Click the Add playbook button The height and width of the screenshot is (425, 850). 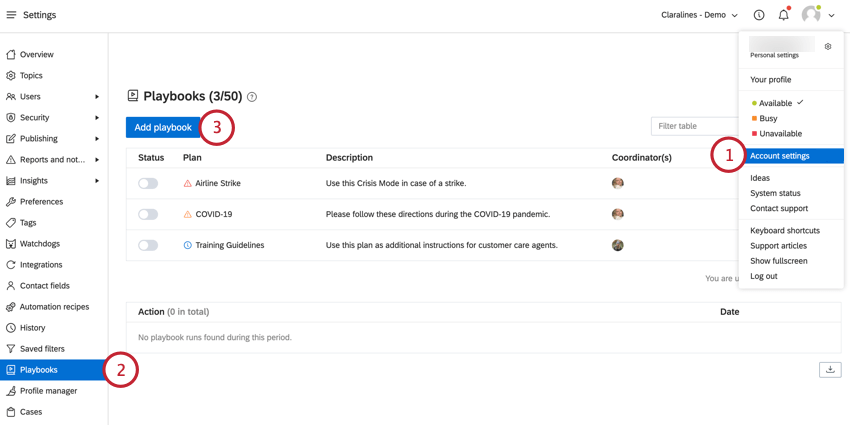click(x=163, y=127)
